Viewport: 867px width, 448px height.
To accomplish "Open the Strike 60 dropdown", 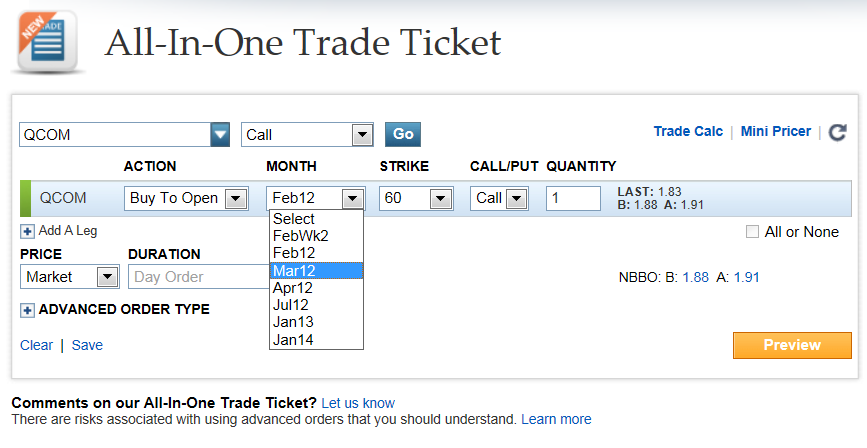I will coord(416,198).
